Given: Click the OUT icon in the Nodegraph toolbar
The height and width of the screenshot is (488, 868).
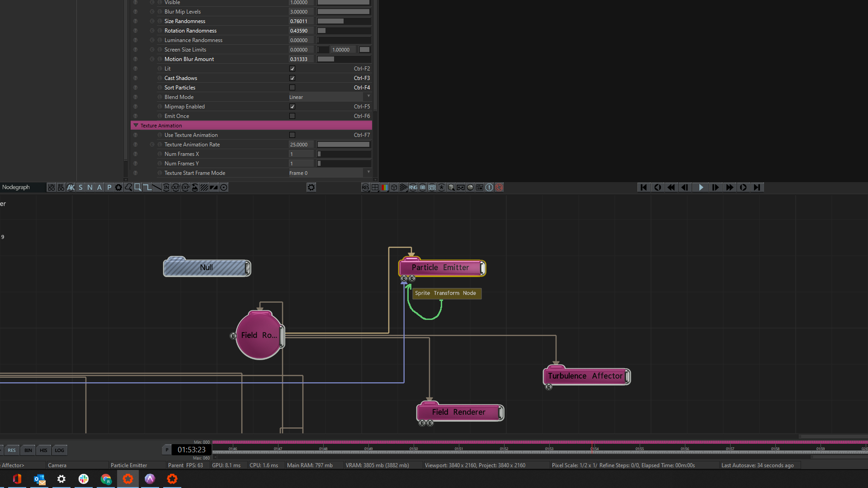Looking at the screenshot, I should pyautogui.click(x=176, y=188).
